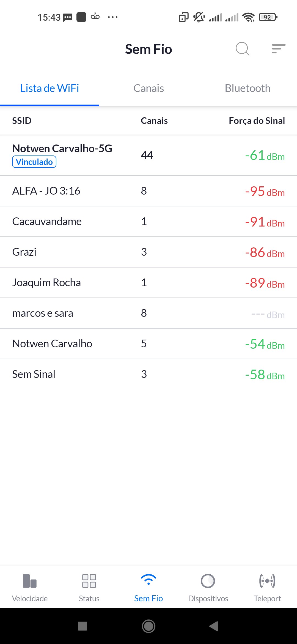This screenshot has width=297, height=644.
Task: Tap the search magnifier icon
Action: click(x=242, y=49)
